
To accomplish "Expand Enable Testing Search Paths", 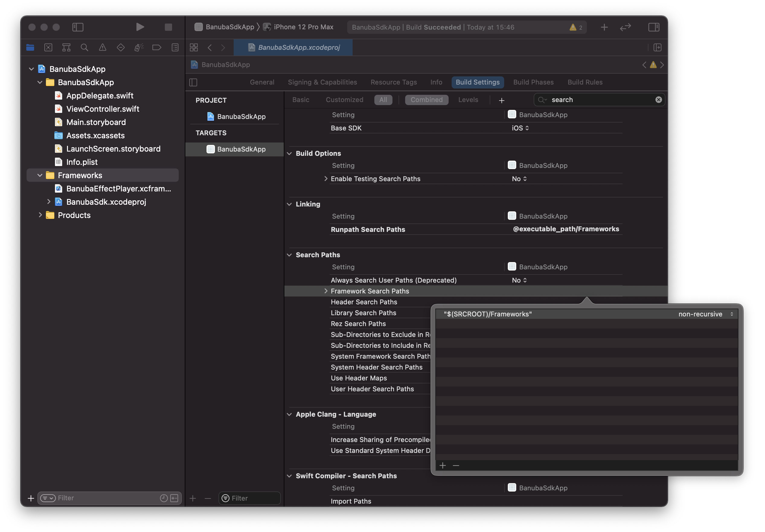I will 325,178.
